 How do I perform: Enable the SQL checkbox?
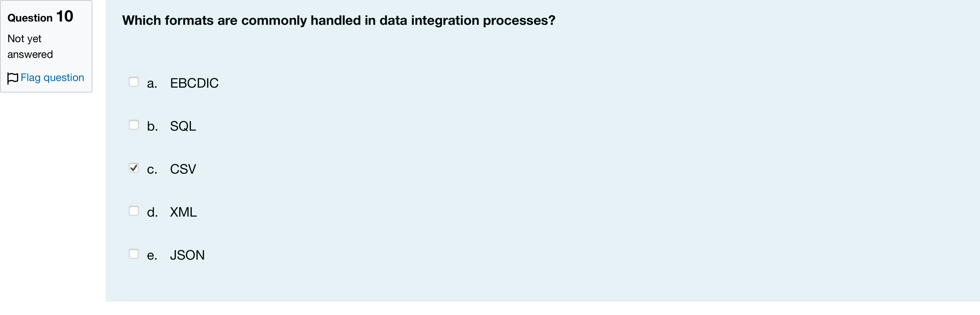[134, 125]
